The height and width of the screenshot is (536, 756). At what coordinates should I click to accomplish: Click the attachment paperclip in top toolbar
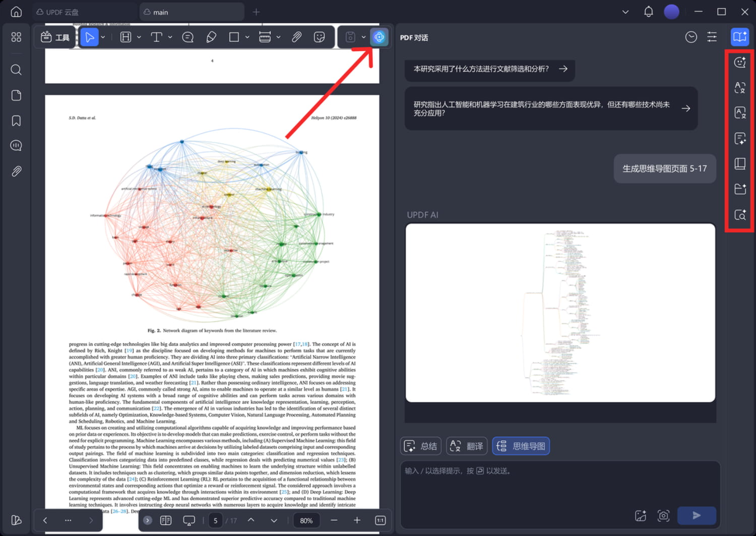pos(296,37)
